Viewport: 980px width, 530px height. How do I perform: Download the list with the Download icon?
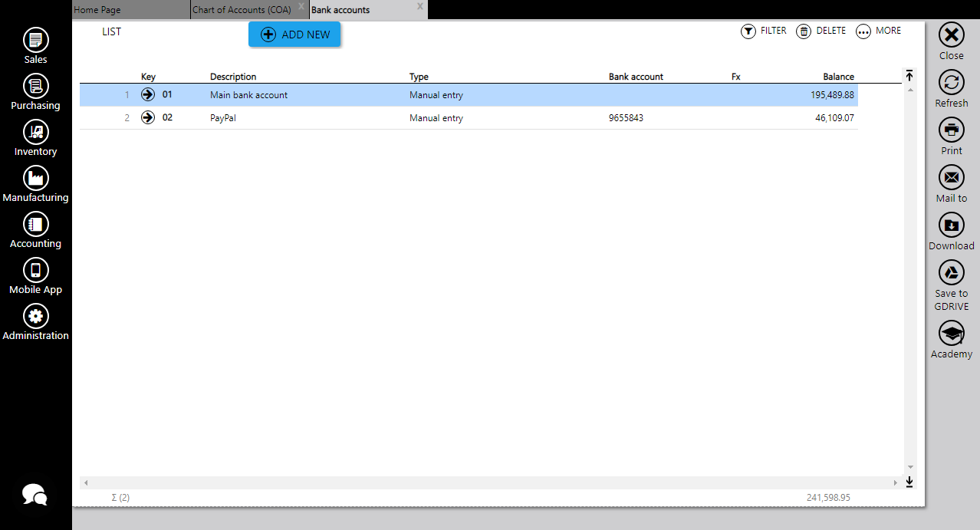952,225
